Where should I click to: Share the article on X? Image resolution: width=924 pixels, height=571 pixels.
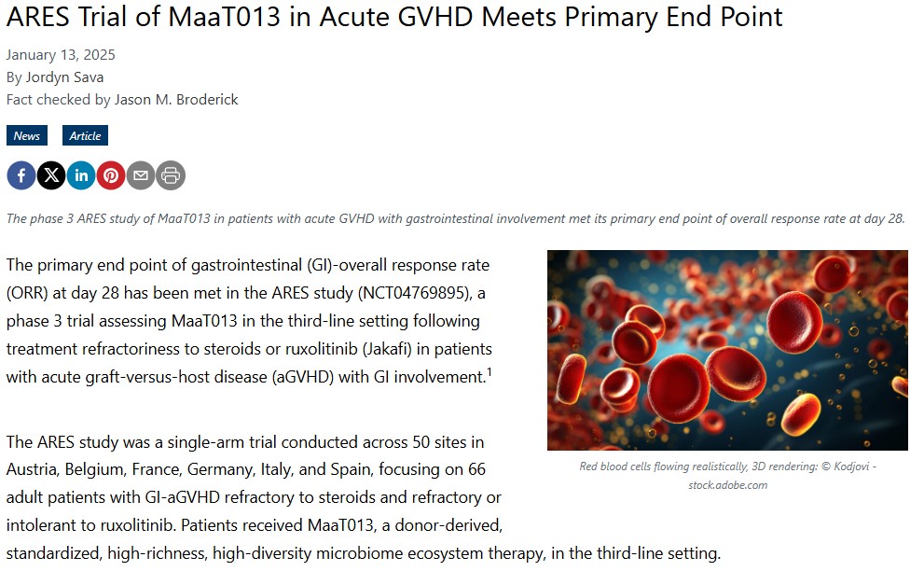coord(51,175)
